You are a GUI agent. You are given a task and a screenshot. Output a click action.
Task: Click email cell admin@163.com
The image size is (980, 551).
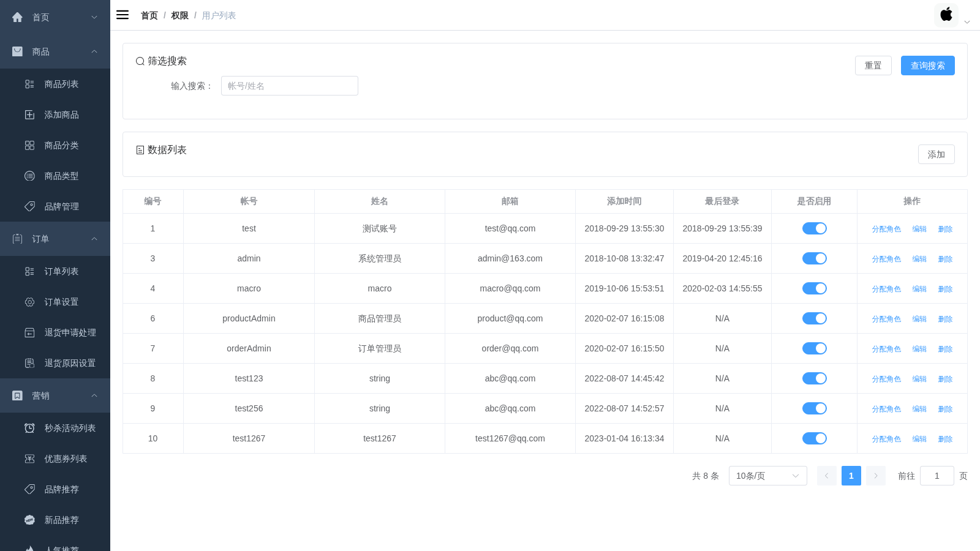point(510,258)
